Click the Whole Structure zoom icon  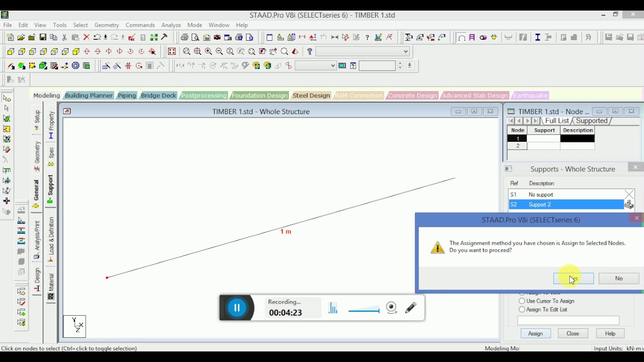tap(172, 51)
